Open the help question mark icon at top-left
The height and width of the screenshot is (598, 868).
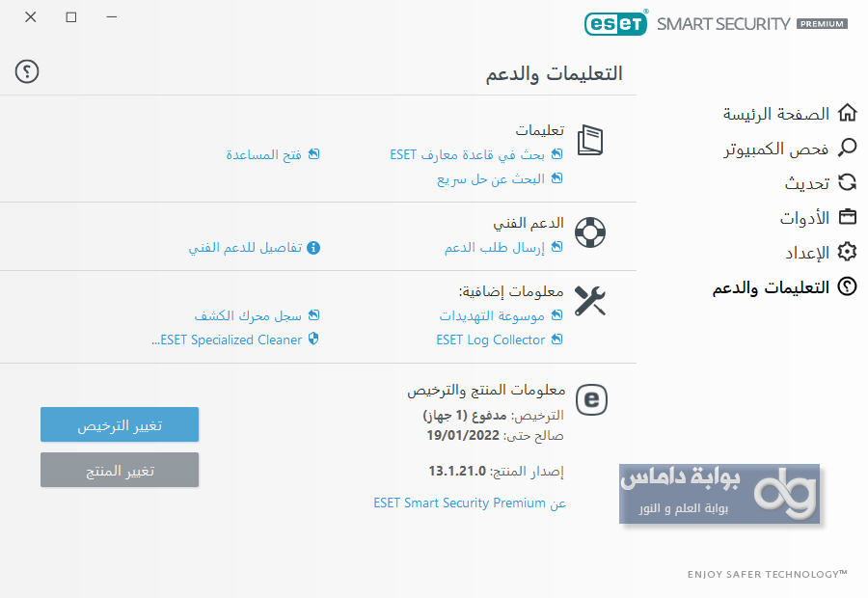pyautogui.click(x=27, y=71)
